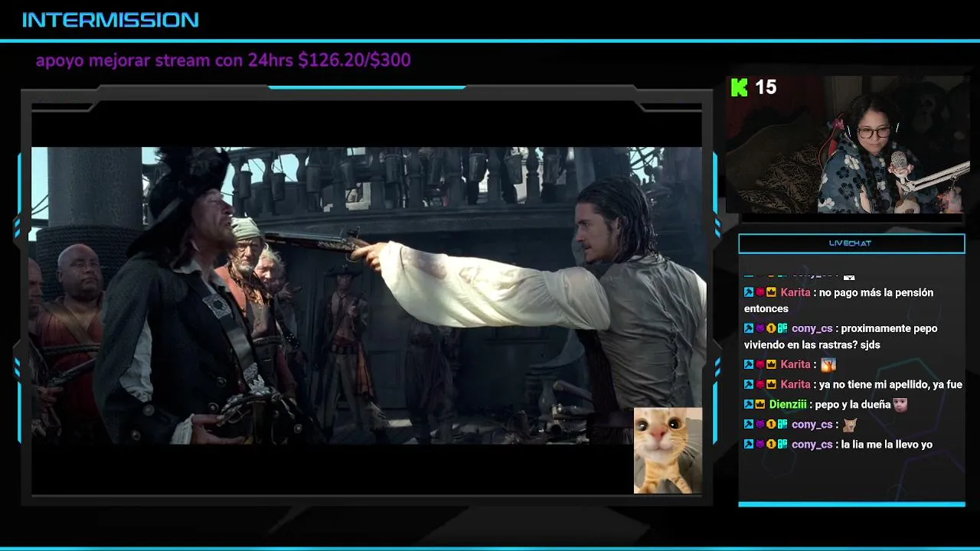
Task: Click username Karita on 'no pago más la pensión' message
Action: pos(795,292)
